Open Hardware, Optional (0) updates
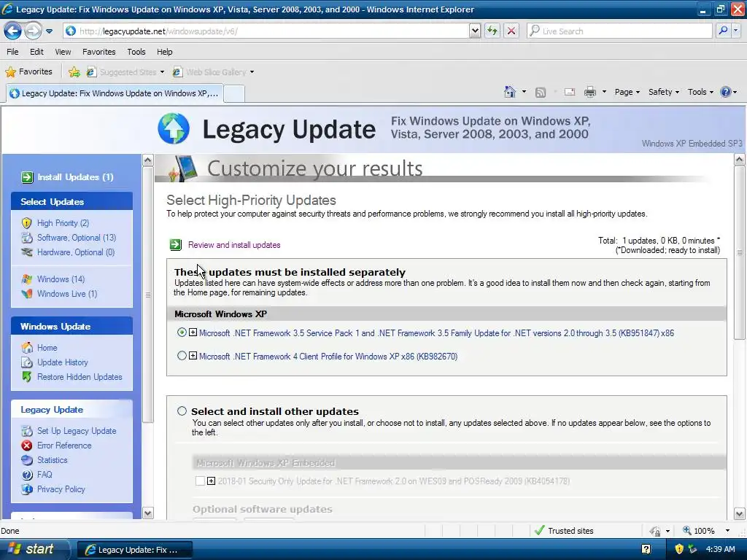 [x=76, y=252]
